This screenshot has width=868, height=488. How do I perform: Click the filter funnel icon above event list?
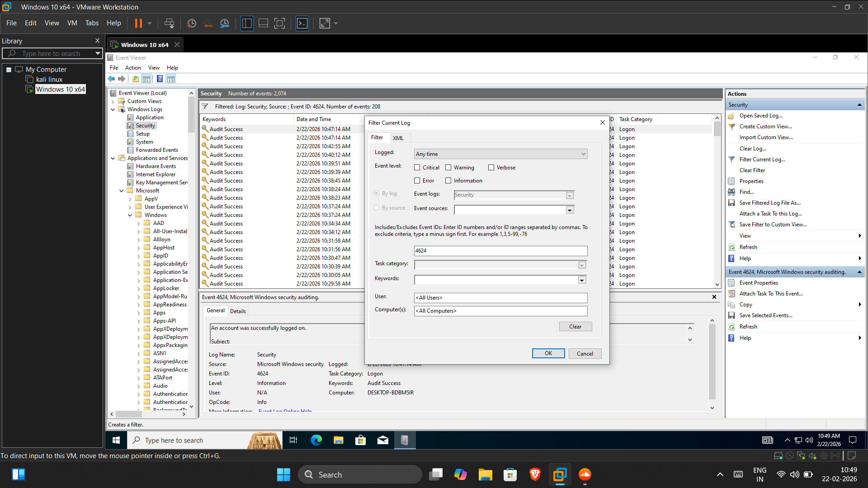205,107
